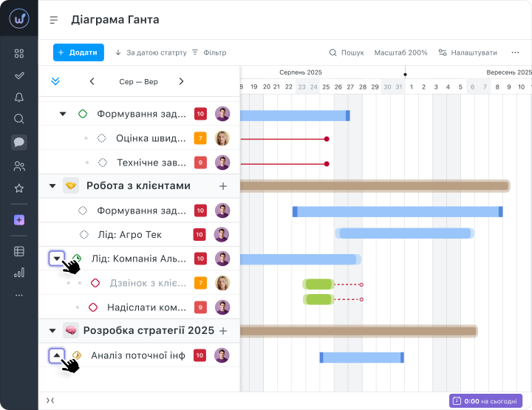Toggle status circle of Лід: Агро Тек
532x410 pixels.
pyautogui.click(x=83, y=235)
